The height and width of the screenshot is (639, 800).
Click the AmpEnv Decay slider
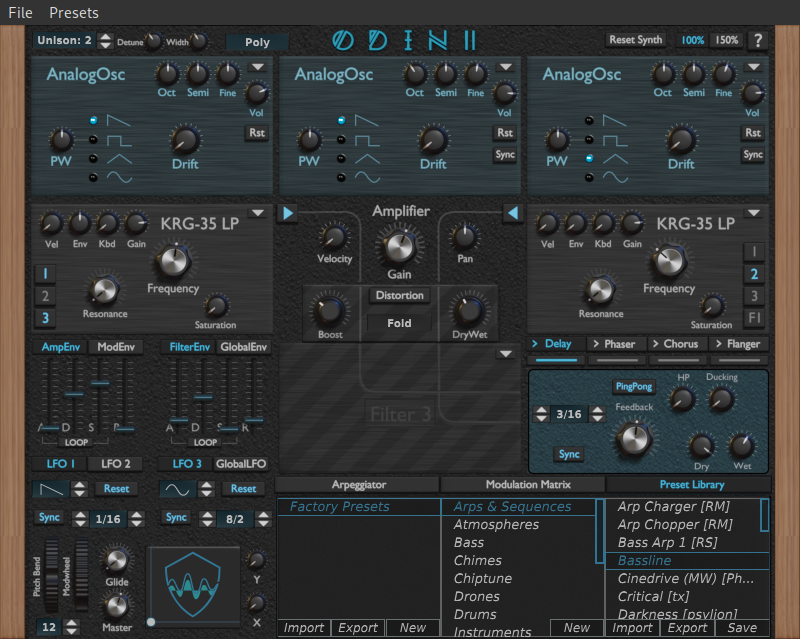tap(74, 395)
